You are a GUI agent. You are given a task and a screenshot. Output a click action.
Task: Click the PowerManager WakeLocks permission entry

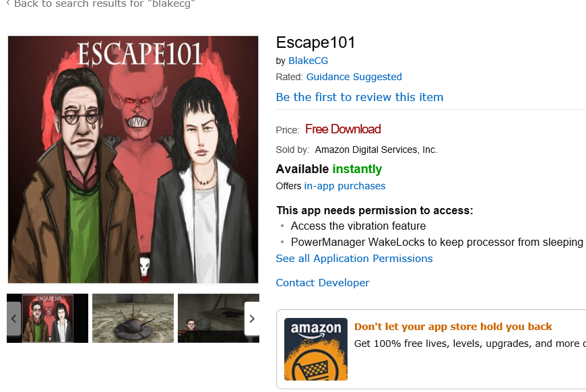[x=437, y=242]
